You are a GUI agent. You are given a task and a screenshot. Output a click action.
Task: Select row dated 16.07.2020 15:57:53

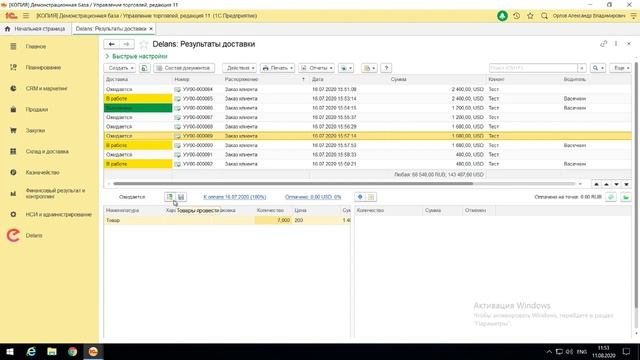pyautogui.click(x=367, y=145)
